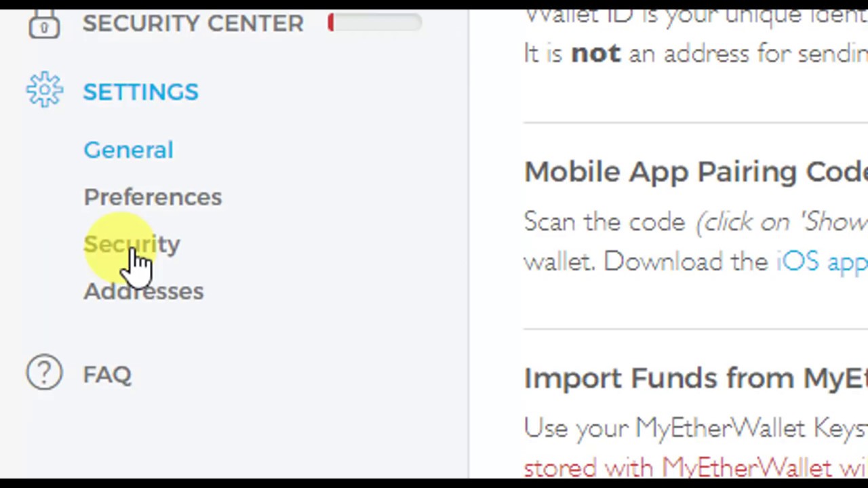Image resolution: width=868 pixels, height=488 pixels.
Task: Click the Settings gear icon
Action: pos(45,90)
